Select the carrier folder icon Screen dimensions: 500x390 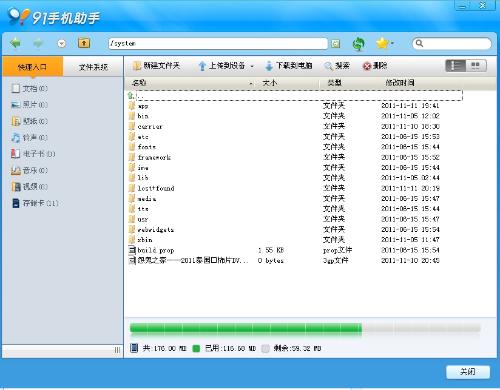pyautogui.click(x=132, y=126)
